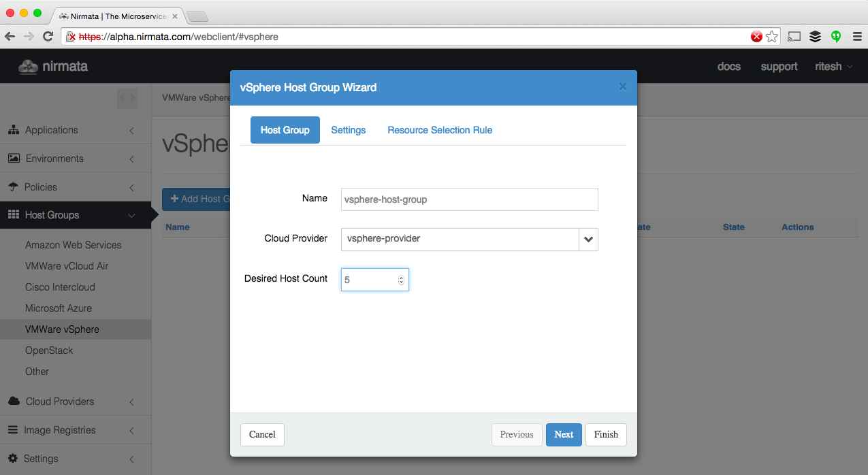
Task: Expand the Environments sidebar section
Action: pyautogui.click(x=131, y=159)
